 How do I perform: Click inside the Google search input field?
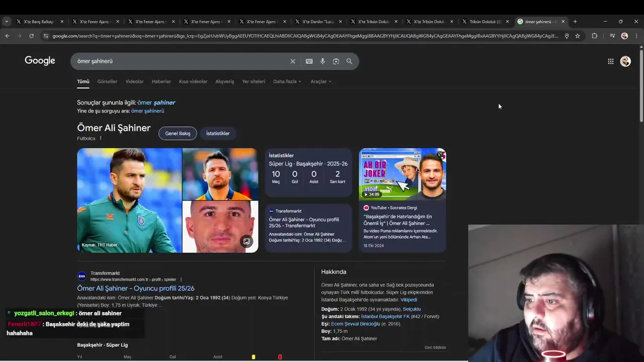(x=181, y=61)
